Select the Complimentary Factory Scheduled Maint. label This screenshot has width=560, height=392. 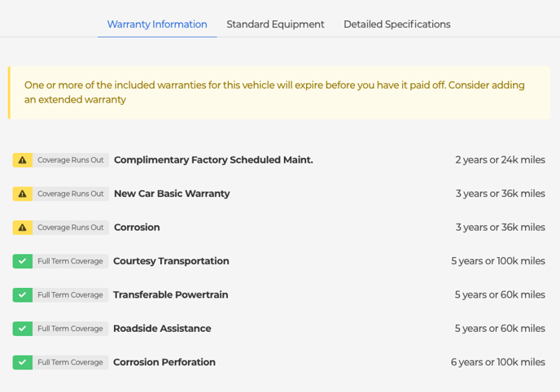click(x=213, y=160)
